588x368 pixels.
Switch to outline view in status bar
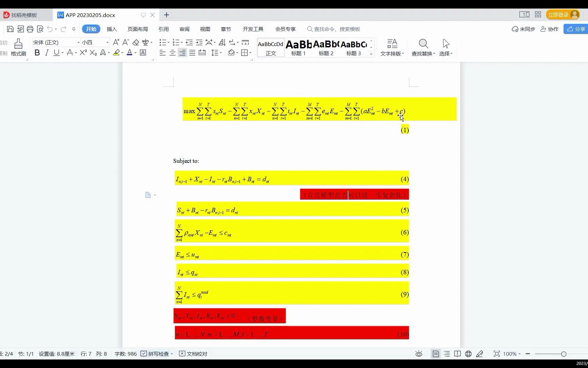(x=447, y=354)
